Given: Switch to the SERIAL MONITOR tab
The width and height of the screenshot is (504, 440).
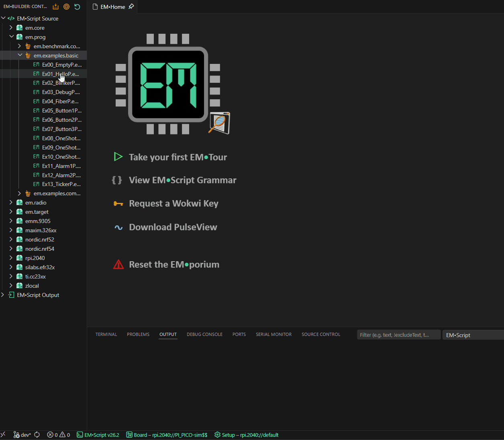Looking at the screenshot, I should coord(273,334).
